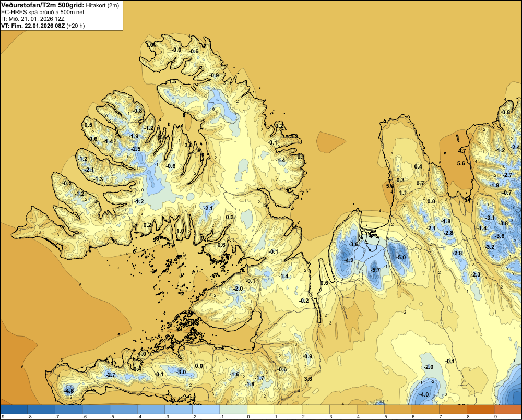The image size is (522, 420).
Task: Pick the legend swatch between -5 and -4
Action: [124, 410]
